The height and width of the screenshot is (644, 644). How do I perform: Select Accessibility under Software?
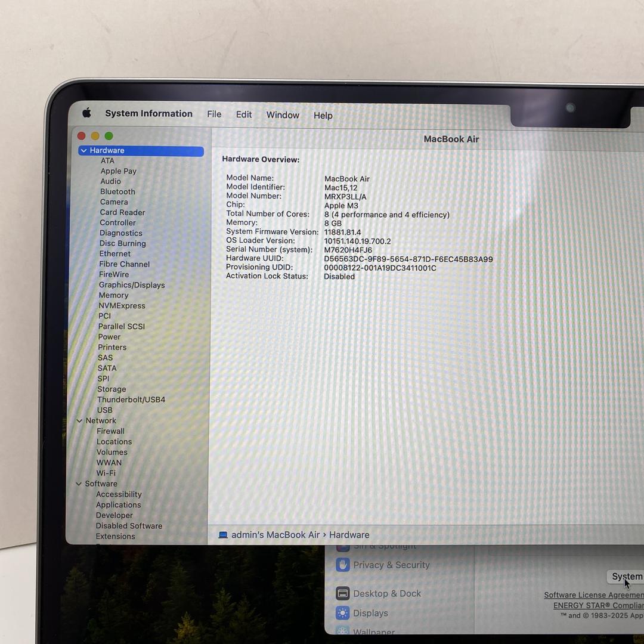(x=119, y=494)
